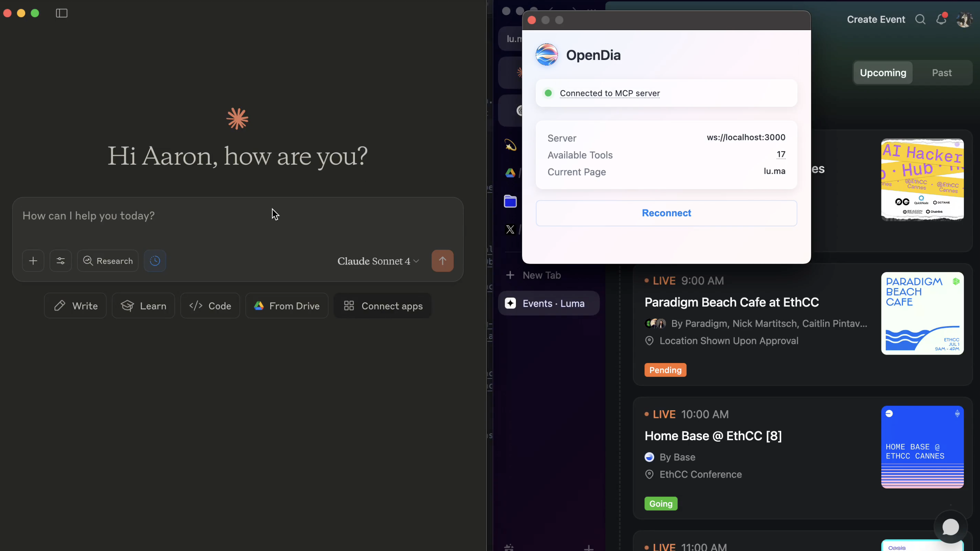Viewport: 980px width, 551px height.
Task: Click the Connected to MCP server status
Action: (x=610, y=93)
